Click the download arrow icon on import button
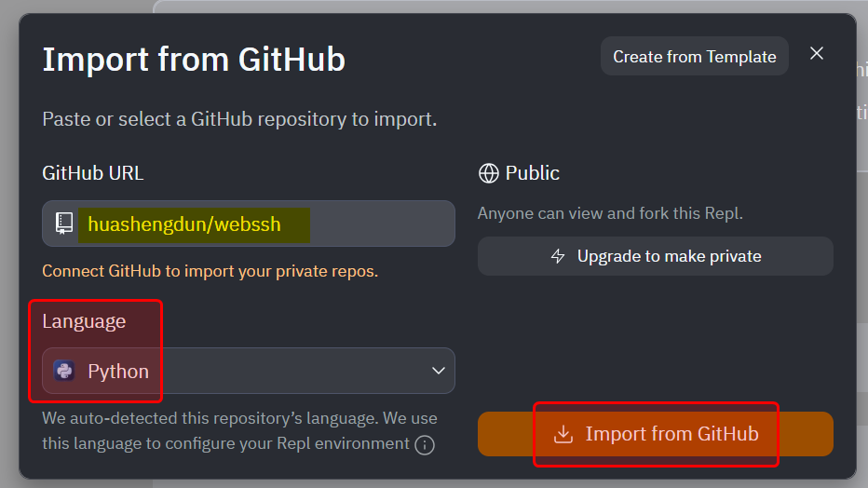The image size is (868, 488). [563, 434]
